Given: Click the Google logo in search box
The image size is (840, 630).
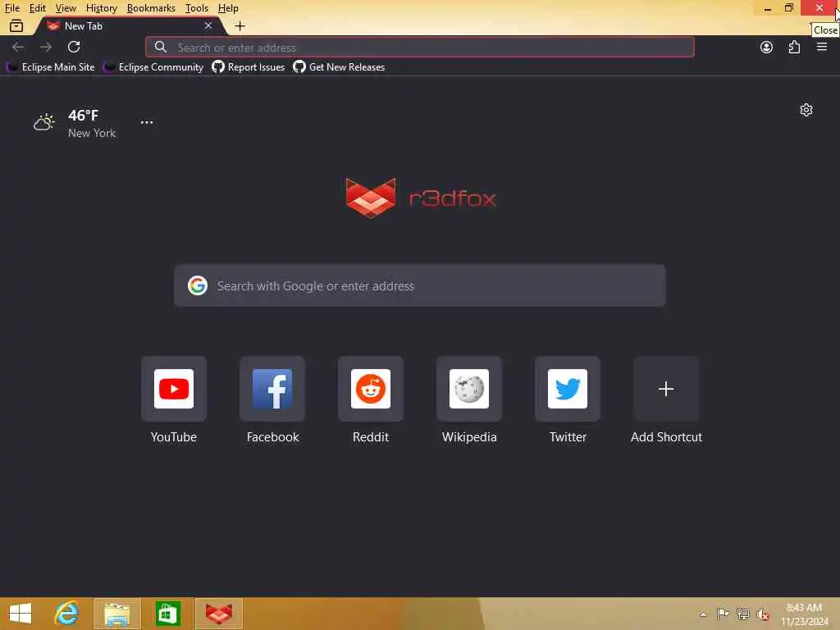Looking at the screenshot, I should coord(198,285).
